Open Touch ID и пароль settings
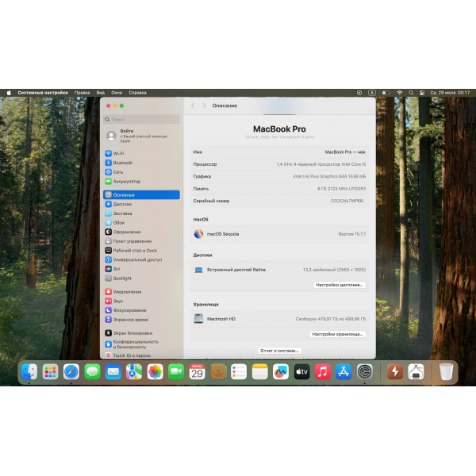This screenshot has width=476, height=476. [x=141, y=355]
